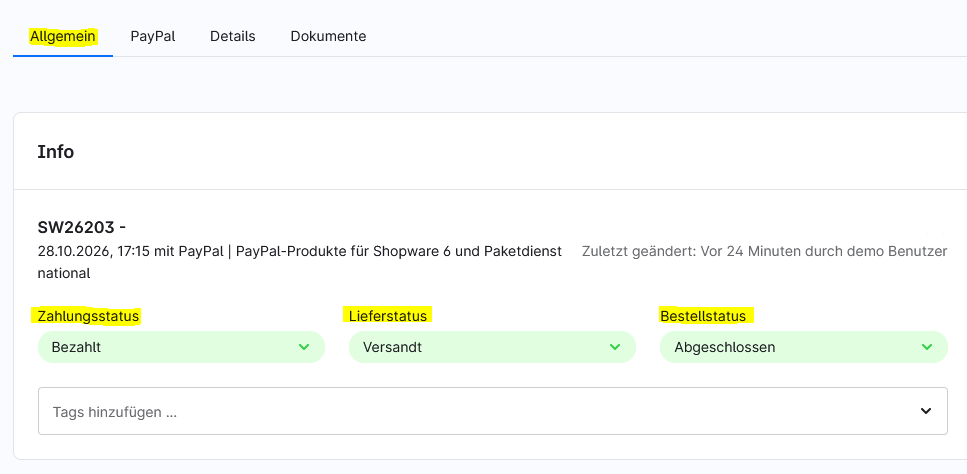Open the Zahlungsstatus dropdown showing Bezahlt

(181, 347)
